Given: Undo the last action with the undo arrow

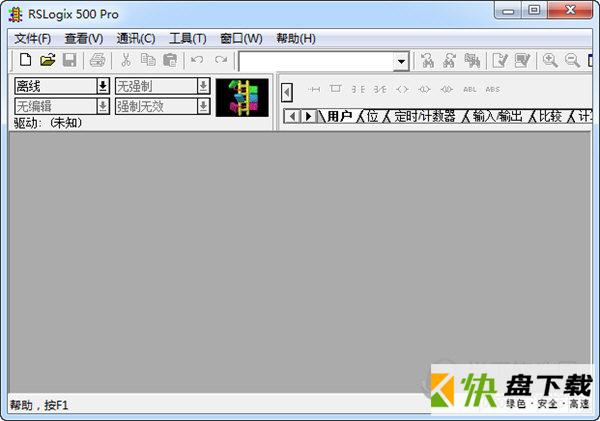Looking at the screenshot, I should 197,60.
